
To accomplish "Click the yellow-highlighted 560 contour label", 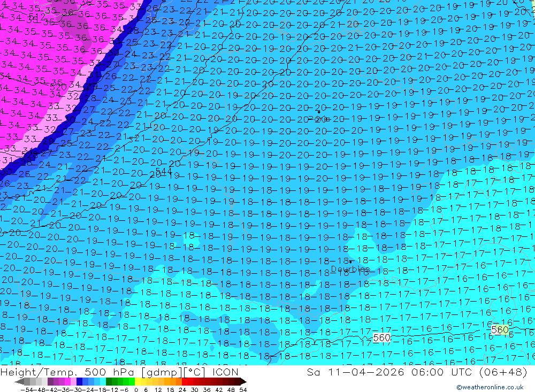I will point(500,330).
